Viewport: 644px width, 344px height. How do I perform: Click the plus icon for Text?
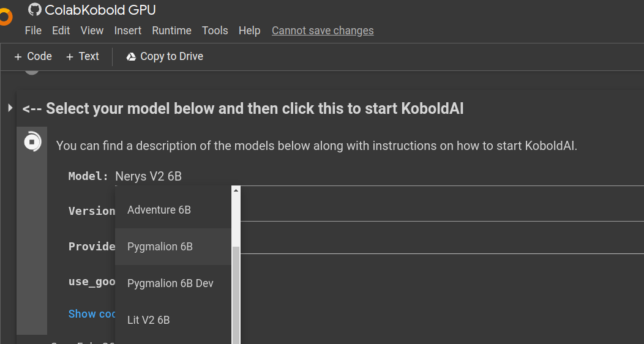[x=70, y=56]
